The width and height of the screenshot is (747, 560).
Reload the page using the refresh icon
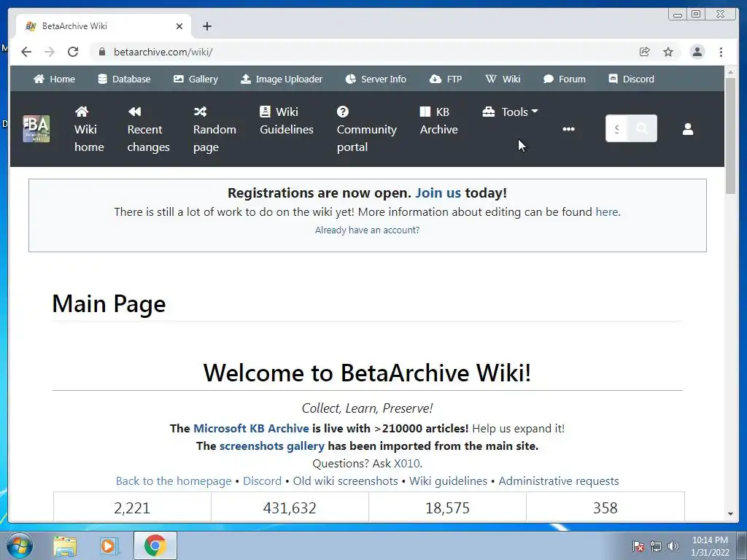[73, 52]
